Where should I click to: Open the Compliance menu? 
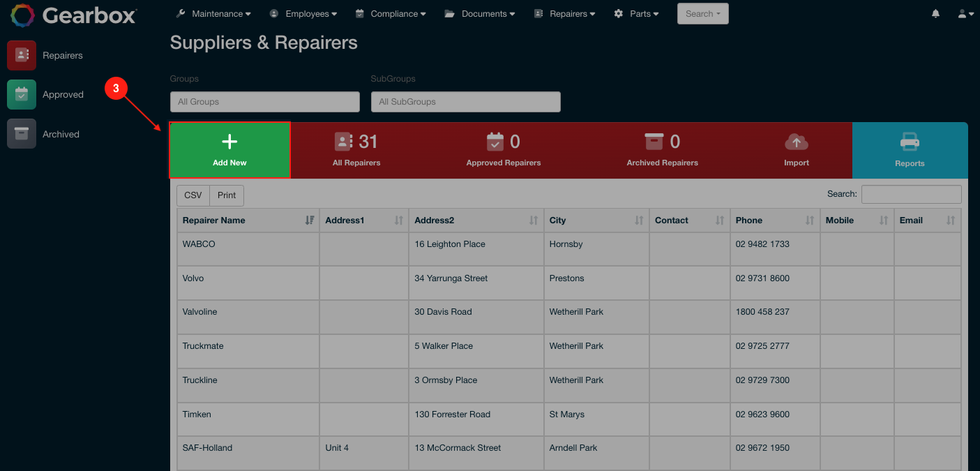(391, 14)
